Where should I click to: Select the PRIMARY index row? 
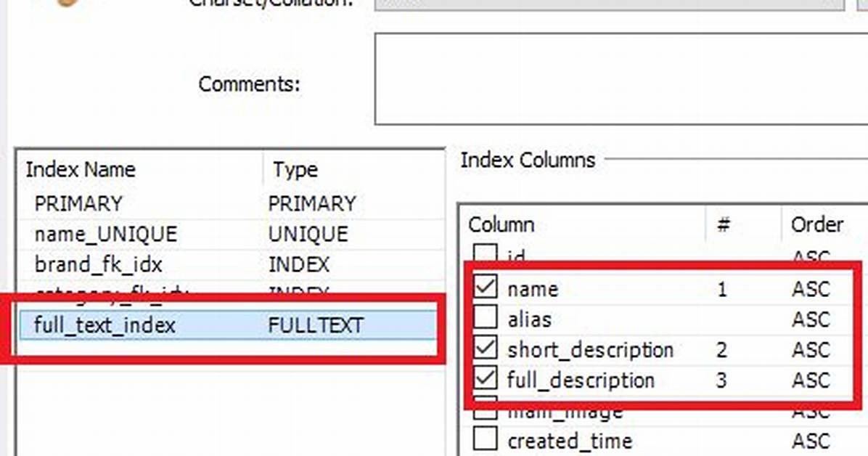pos(230,204)
